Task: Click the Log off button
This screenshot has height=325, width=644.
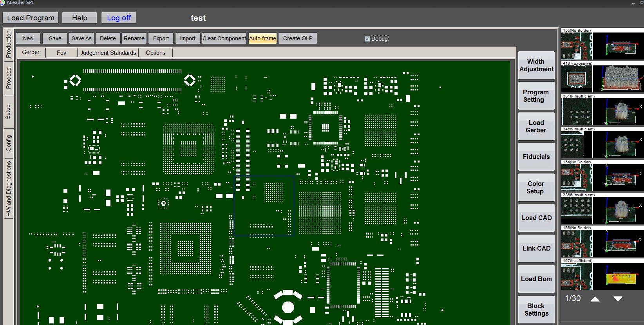Action: pos(119,18)
